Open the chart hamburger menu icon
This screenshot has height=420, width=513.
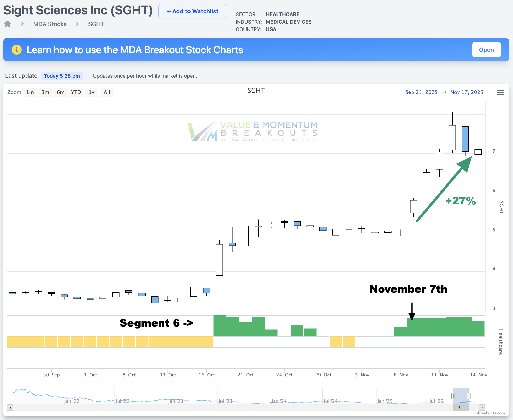(x=501, y=92)
